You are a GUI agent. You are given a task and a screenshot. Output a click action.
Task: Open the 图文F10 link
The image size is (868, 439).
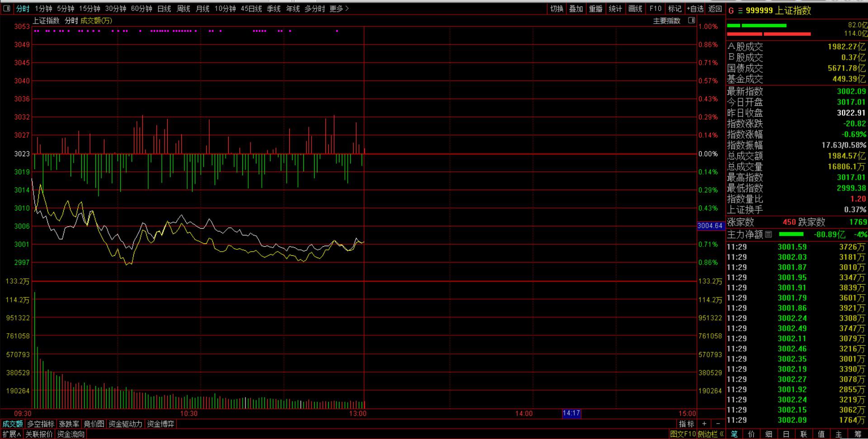click(683, 434)
